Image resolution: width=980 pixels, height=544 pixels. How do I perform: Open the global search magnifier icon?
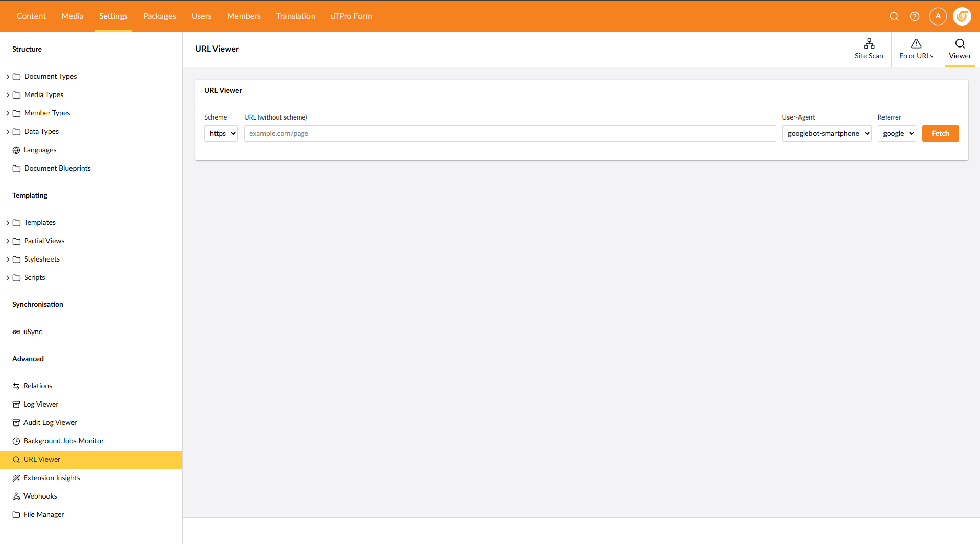click(x=894, y=16)
